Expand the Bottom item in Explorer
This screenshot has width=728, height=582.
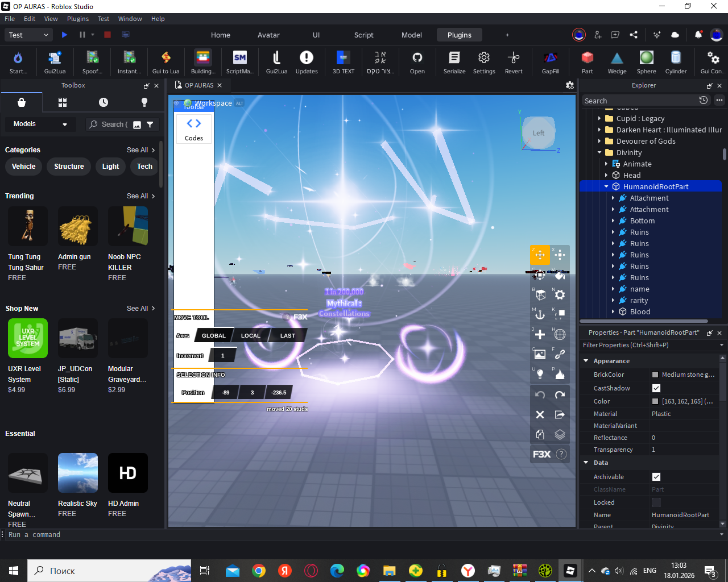click(613, 221)
